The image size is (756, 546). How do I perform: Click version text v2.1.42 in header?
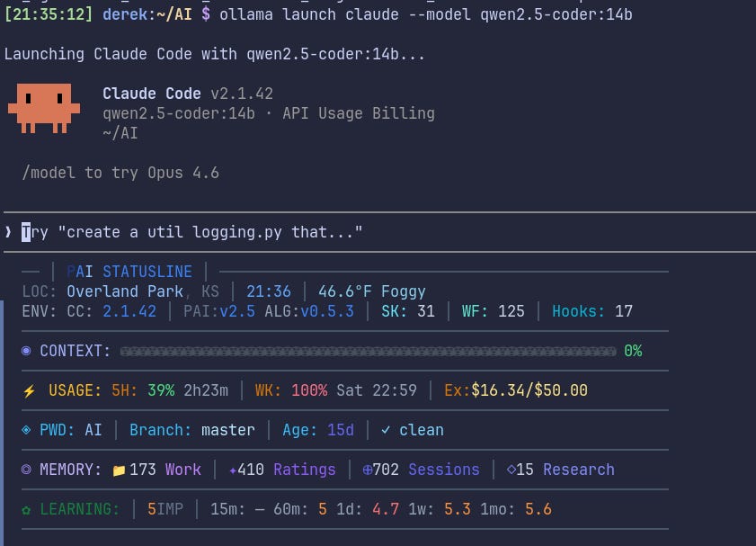coord(242,94)
